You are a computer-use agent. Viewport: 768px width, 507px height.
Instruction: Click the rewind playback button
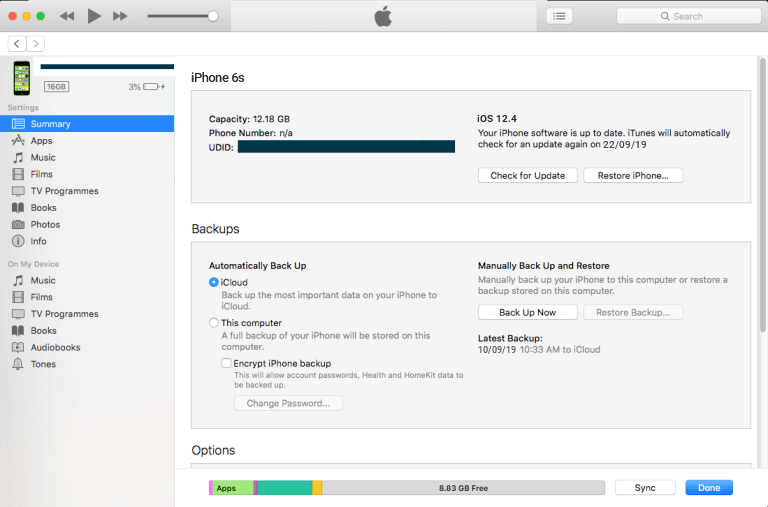tap(67, 16)
